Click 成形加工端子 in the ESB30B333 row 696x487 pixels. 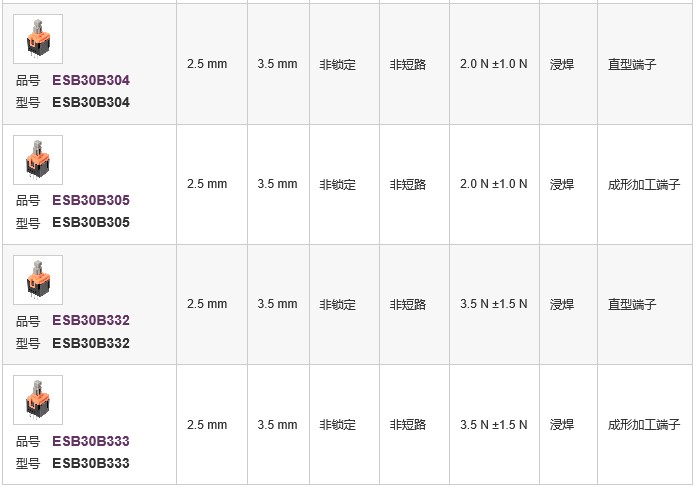pyautogui.click(x=644, y=425)
